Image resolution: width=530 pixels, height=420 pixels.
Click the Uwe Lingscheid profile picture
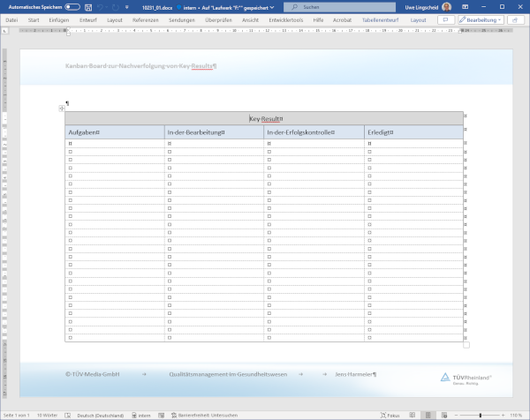pos(446,6)
